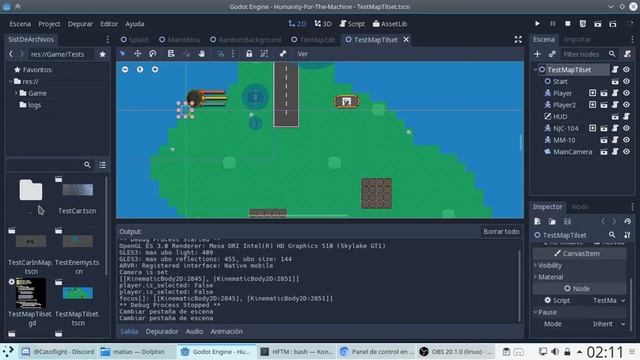
Task: Select the list select tool
Action: [x=171, y=53]
